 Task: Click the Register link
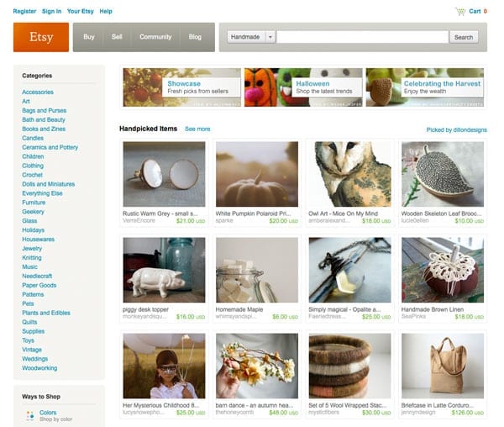point(24,11)
